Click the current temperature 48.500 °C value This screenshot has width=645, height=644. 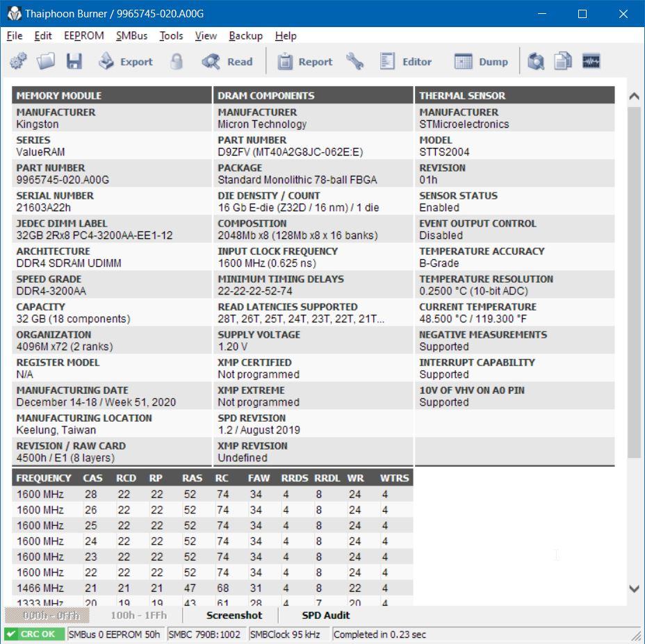click(473, 319)
